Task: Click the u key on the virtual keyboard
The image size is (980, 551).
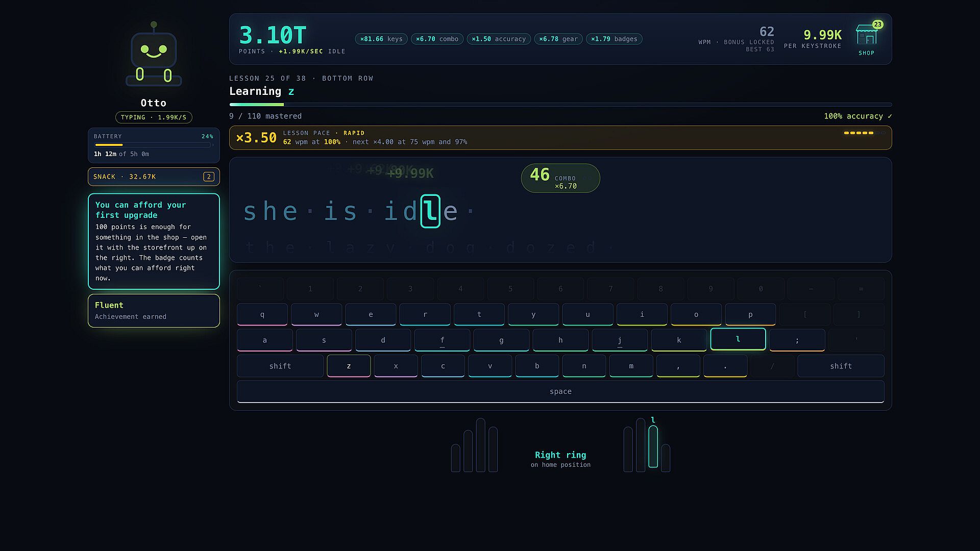Action: [587, 314]
